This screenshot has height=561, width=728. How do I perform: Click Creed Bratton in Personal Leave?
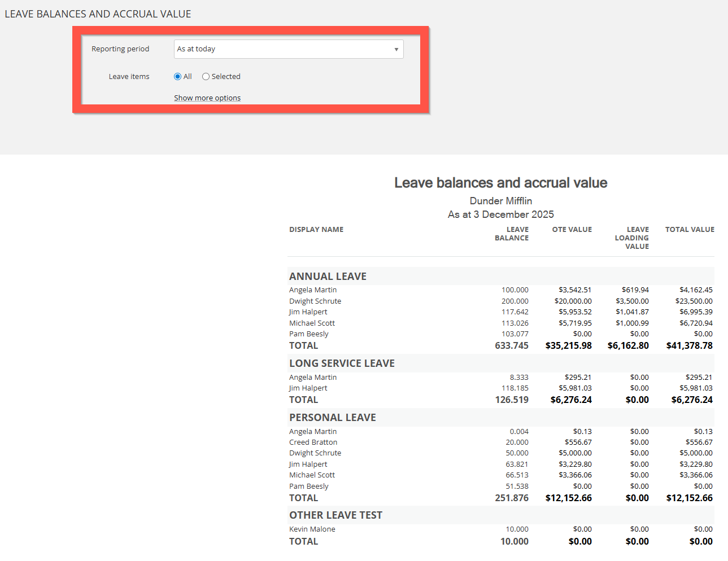point(313,442)
